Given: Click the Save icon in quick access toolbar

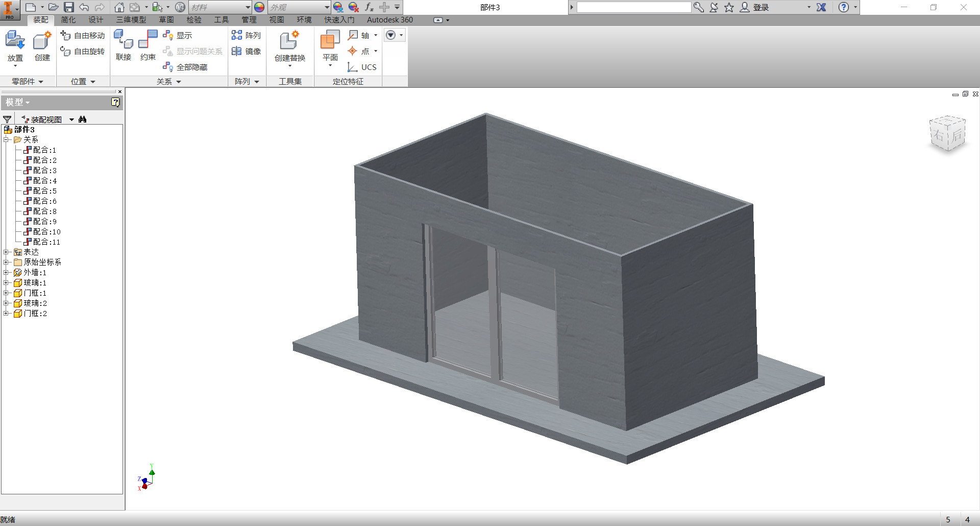Looking at the screenshot, I should 69,7.
